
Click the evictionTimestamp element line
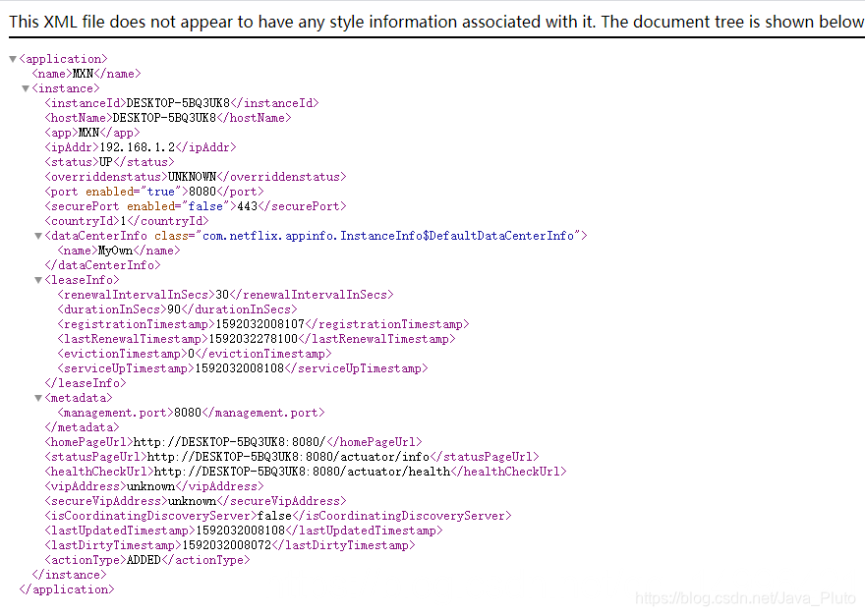coord(195,354)
